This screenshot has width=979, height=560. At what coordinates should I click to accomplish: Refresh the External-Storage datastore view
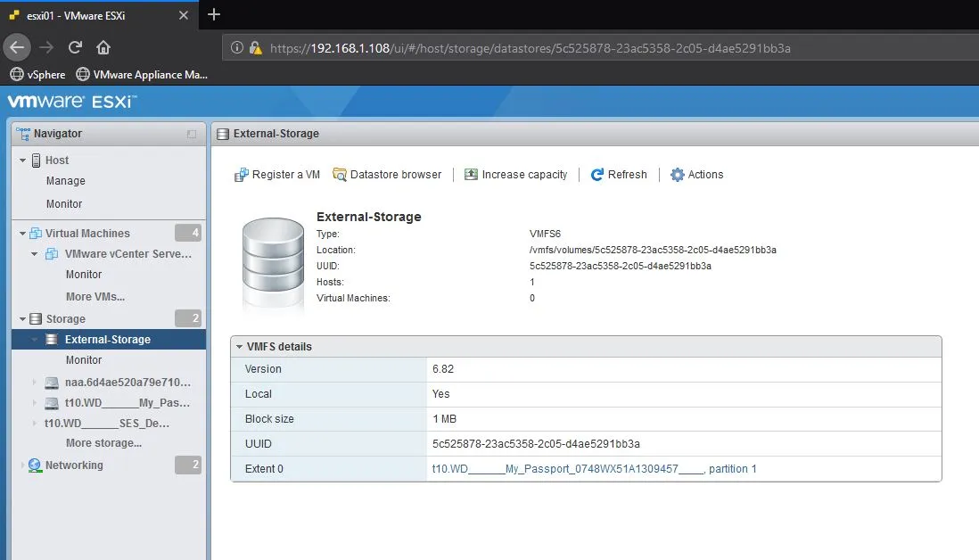tap(619, 175)
